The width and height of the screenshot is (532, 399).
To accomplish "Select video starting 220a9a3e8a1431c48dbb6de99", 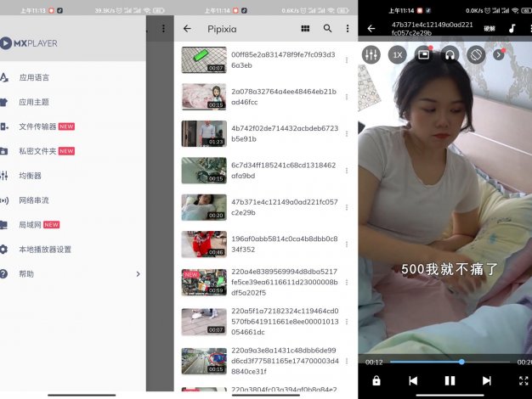I will tap(266, 361).
